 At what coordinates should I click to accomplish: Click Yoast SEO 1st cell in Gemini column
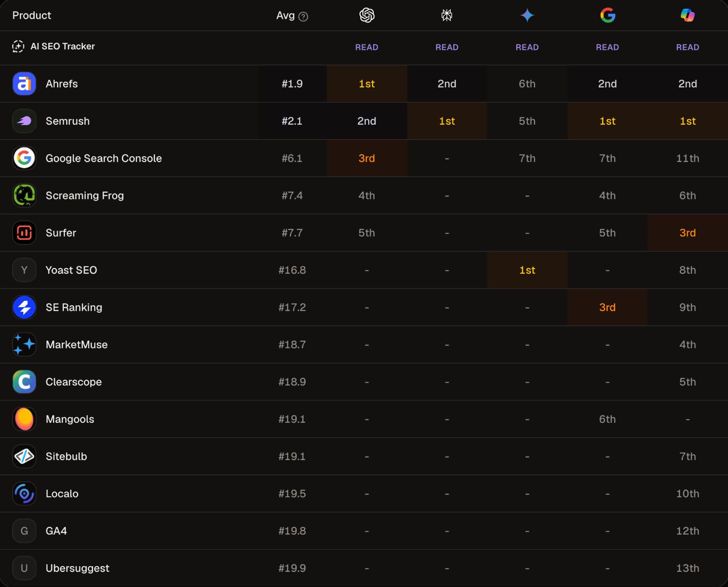(527, 270)
